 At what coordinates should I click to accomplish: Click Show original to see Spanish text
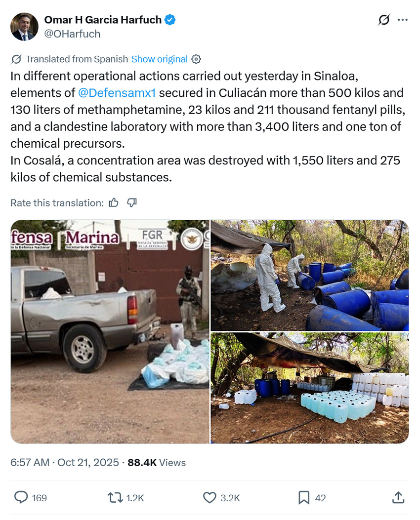159,59
